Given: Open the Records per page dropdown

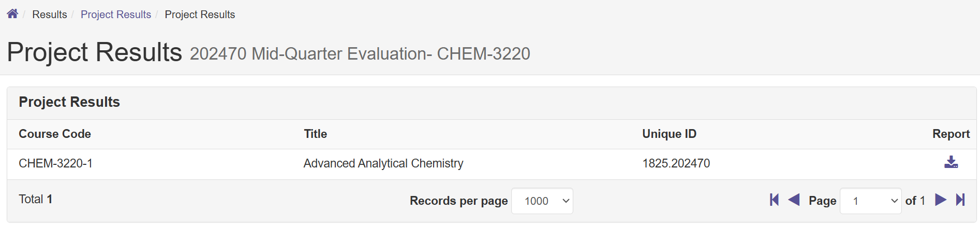Looking at the screenshot, I should pyautogui.click(x=542, y=201).
